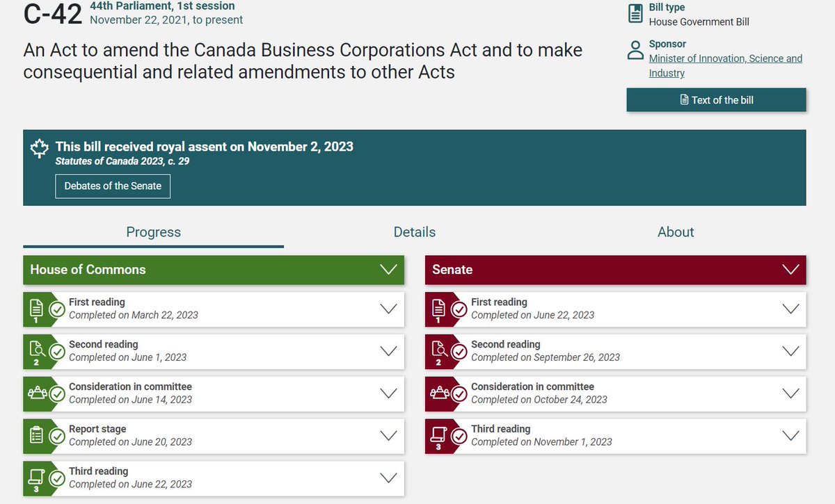
Task: Click checkmark beside Commons Second reading
Action: click(x=57, y=351)
